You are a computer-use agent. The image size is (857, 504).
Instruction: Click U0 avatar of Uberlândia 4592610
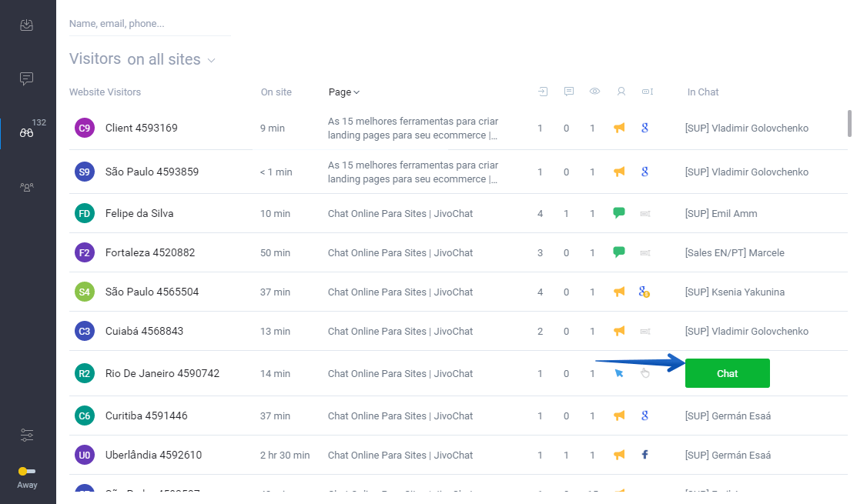point(85,456)
